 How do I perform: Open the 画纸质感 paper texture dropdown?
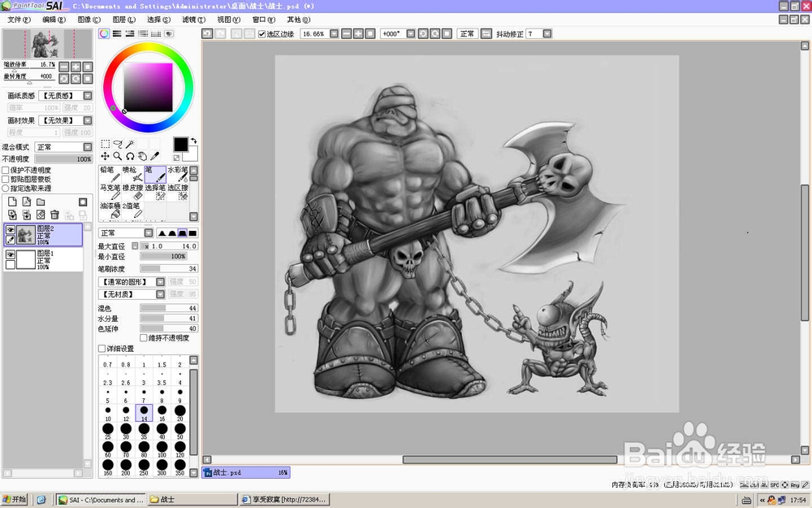88,95
